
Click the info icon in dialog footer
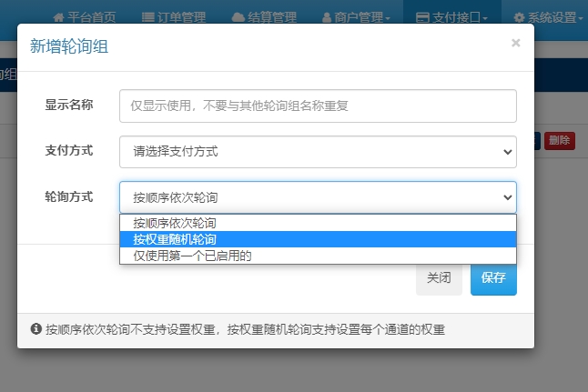(x=36, y=329)
